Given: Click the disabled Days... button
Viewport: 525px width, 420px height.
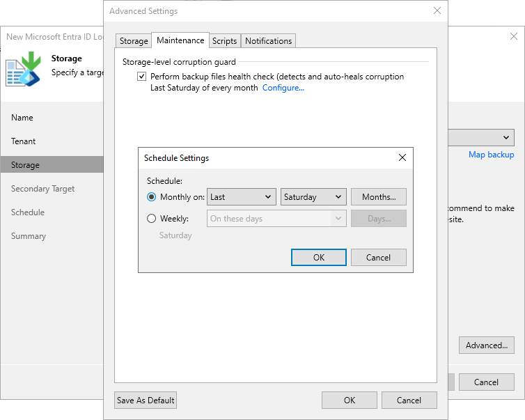Looking at the screenshot, I should tap(379, 219).
